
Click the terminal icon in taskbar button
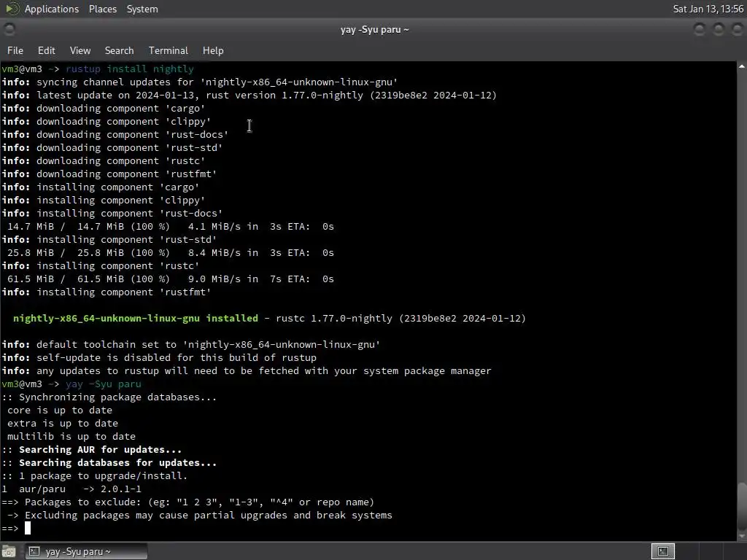pos(34,551)
